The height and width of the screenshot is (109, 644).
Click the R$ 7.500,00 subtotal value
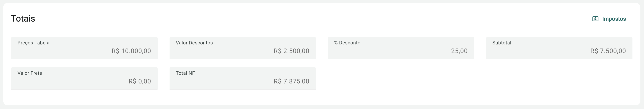click(608, 51)
